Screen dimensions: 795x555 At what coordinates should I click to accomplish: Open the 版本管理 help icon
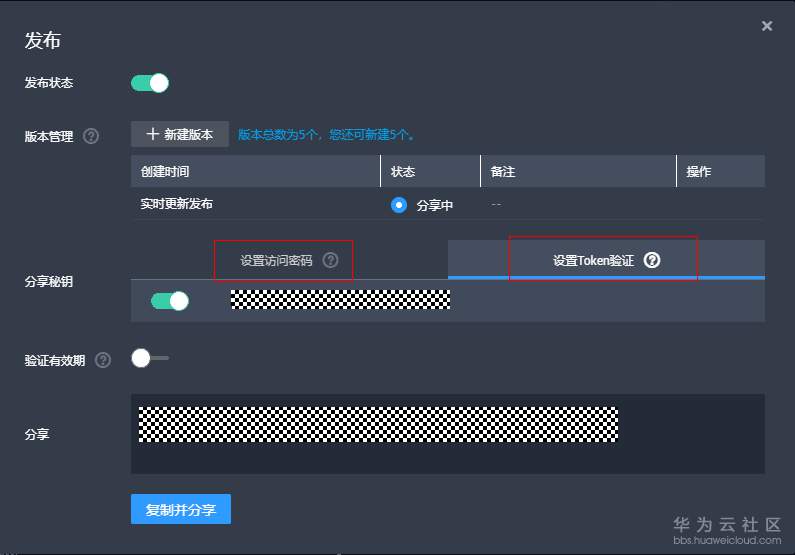coord(91,136)
